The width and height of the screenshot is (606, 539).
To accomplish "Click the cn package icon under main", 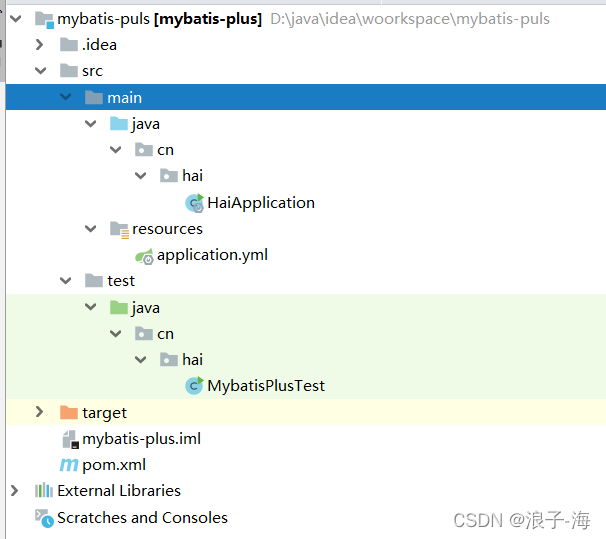I will click(144, 150).
